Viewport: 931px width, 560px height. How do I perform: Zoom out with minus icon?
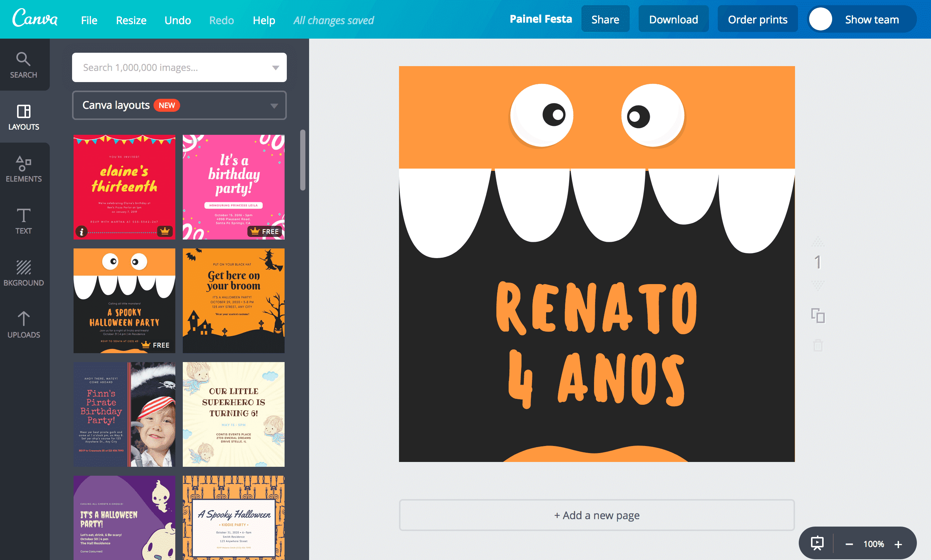[x=849, y=544]
